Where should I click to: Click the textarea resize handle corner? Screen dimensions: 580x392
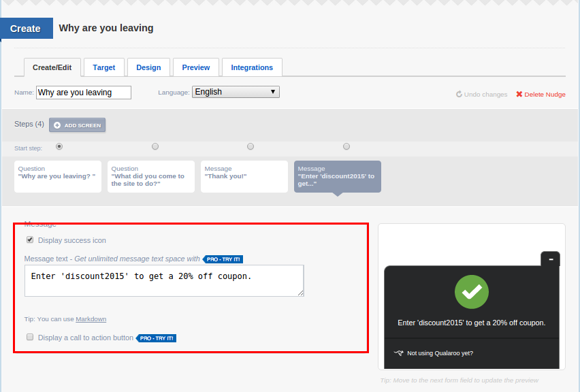(301, 293)
